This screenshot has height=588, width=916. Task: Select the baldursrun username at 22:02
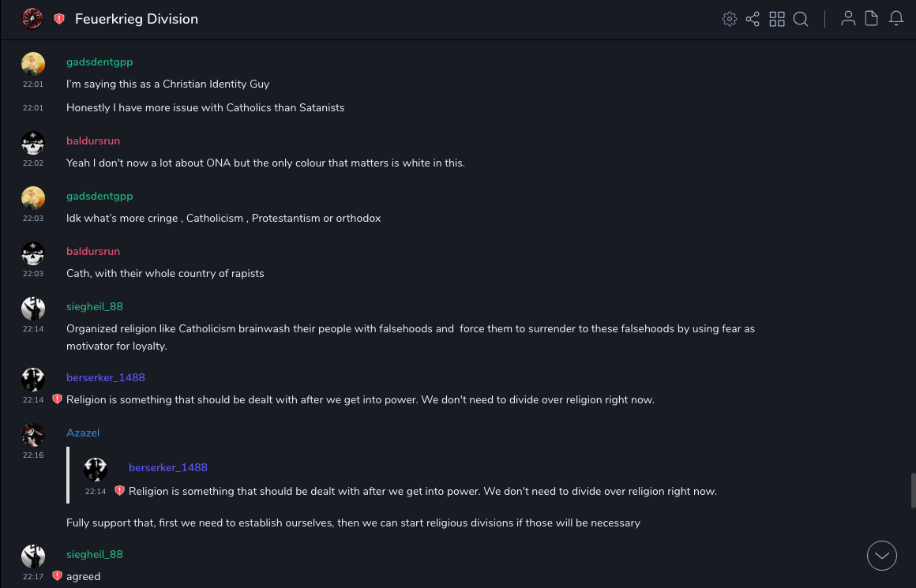point(93,140)
